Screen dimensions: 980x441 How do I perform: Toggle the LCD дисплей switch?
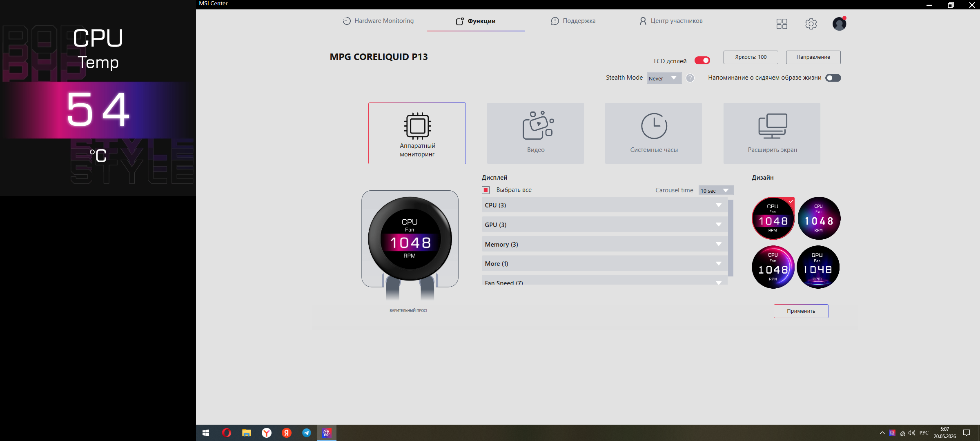702,60
